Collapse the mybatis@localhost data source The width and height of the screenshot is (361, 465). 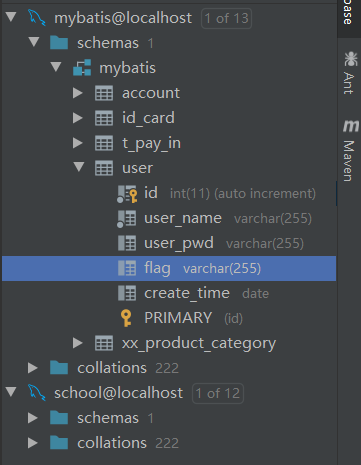(x=11, y=17)
